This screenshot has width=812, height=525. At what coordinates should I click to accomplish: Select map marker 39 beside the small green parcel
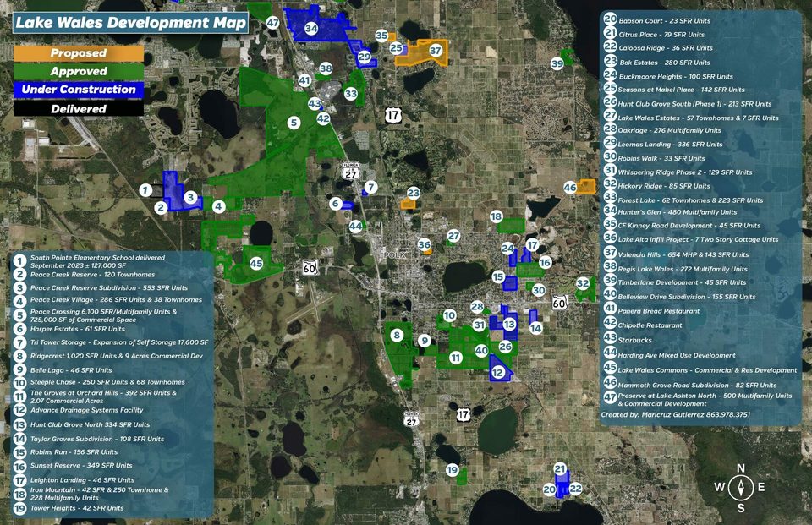(x=557, y=63)
